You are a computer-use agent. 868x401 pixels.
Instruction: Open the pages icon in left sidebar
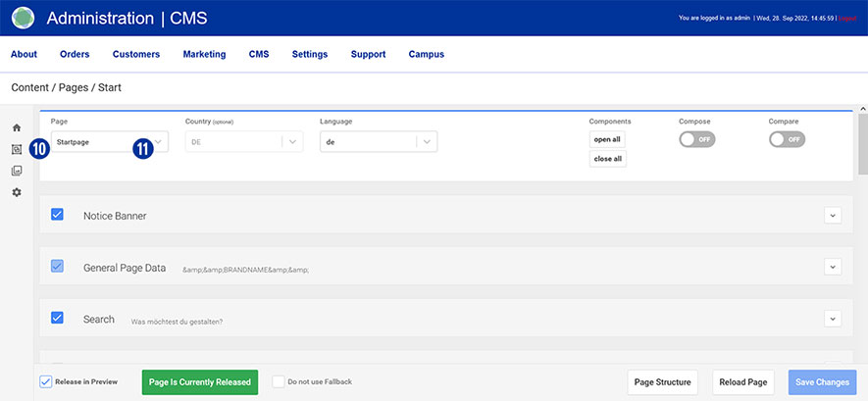pos(17,149)
